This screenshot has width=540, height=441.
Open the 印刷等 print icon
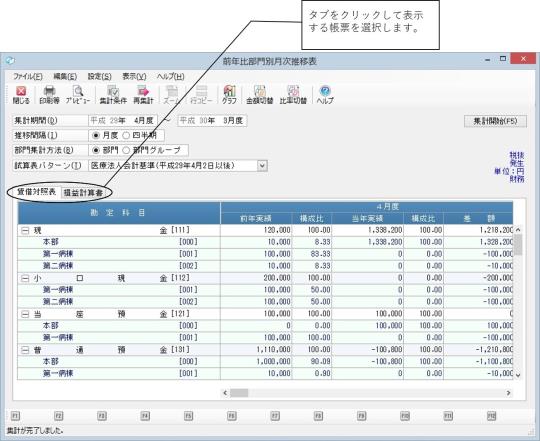coord(49,95)
